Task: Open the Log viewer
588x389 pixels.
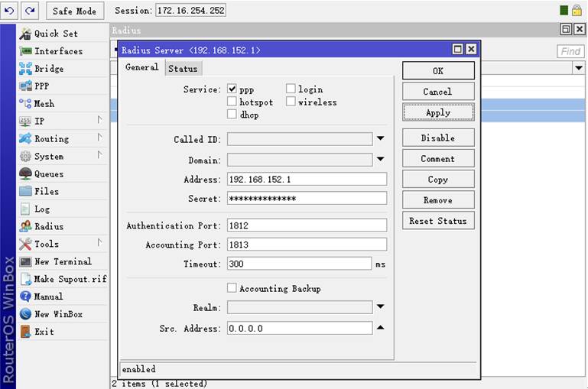Action: coord(41,209)
